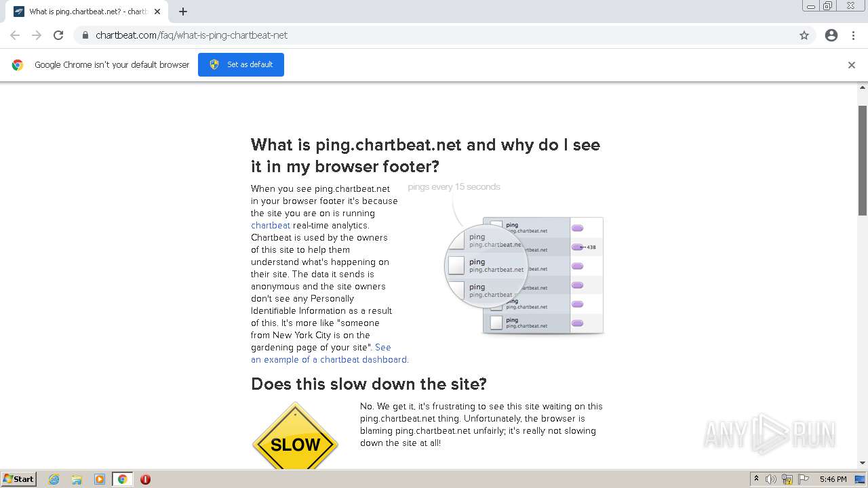Screen dimensions: 868x488
Task: Open a new browser tab
Action: (x=182, y=12)
